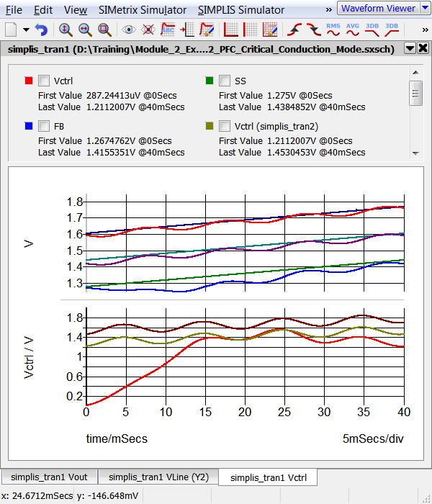Click the Show Curves eye icon
432x504 pixels.
pyautogui.click(x=129, y=30)
